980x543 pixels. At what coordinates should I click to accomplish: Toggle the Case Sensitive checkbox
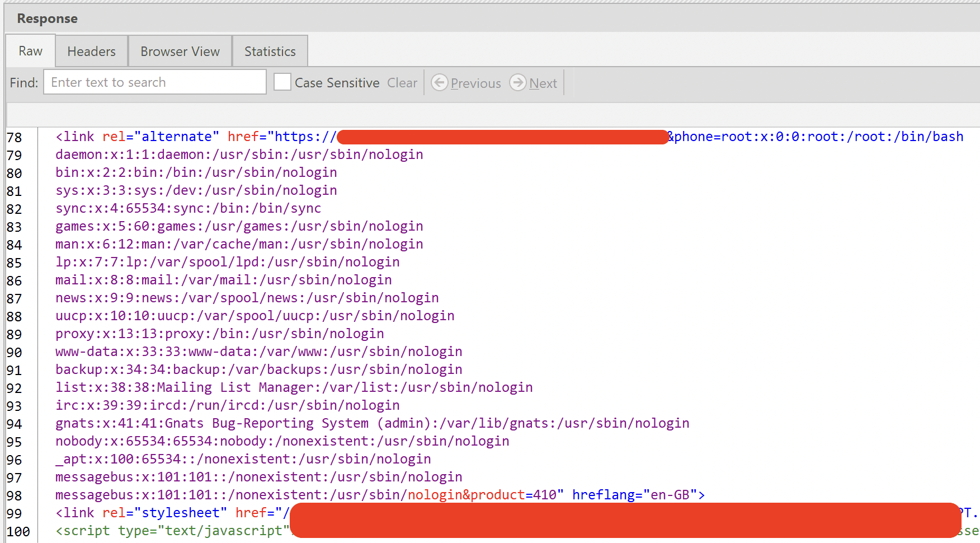tap(282, 82)
